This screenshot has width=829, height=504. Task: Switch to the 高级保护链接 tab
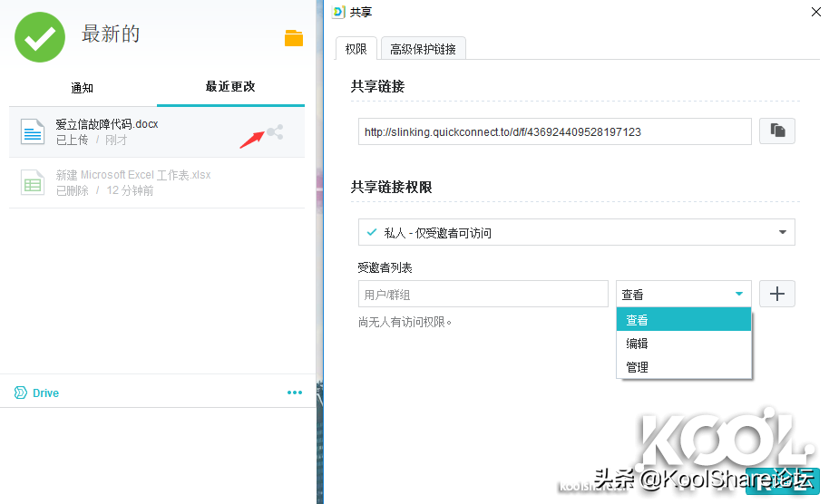[x=423, y=49]
